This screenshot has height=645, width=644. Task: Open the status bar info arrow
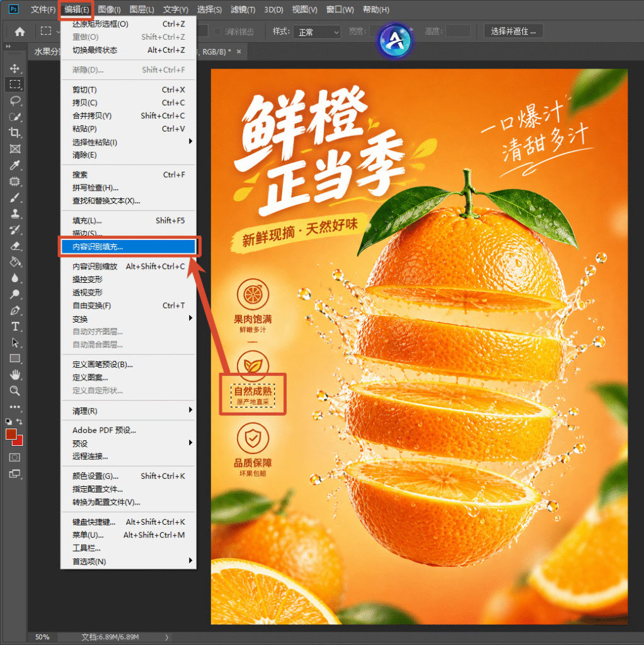(166, 637)
